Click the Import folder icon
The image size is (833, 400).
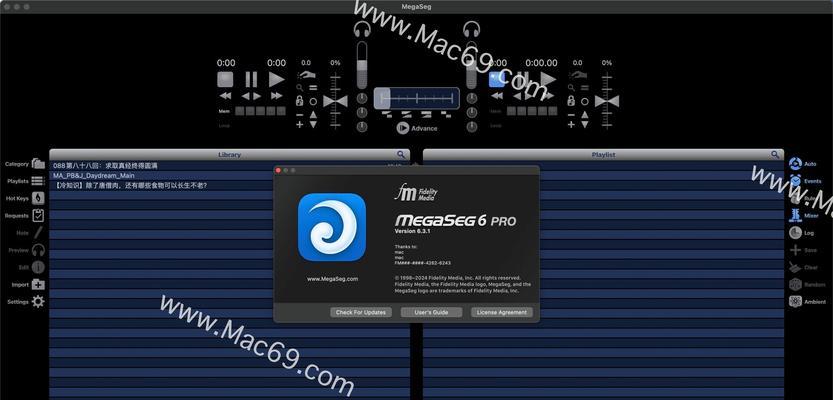click(38, 284)
